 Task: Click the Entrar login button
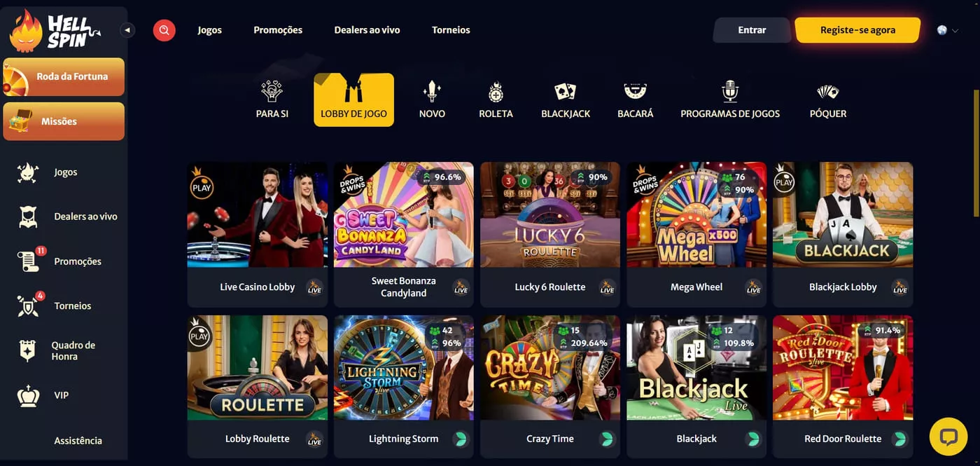(752, 30)
